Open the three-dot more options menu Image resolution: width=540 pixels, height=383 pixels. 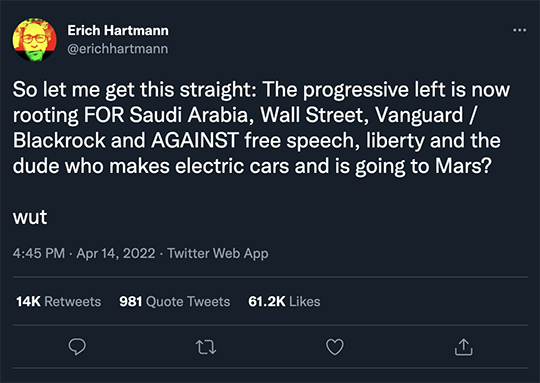[519, 30]
